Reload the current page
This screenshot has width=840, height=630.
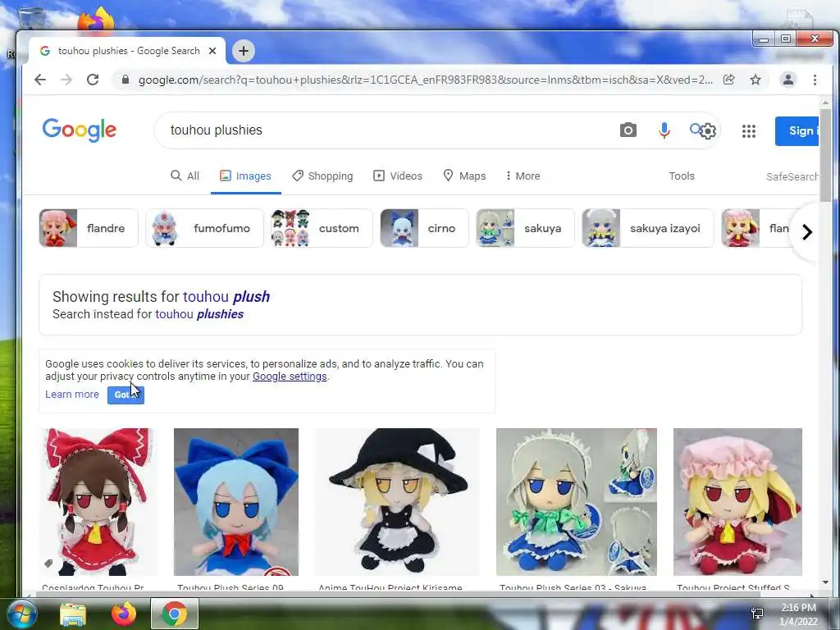click(93, 80)
